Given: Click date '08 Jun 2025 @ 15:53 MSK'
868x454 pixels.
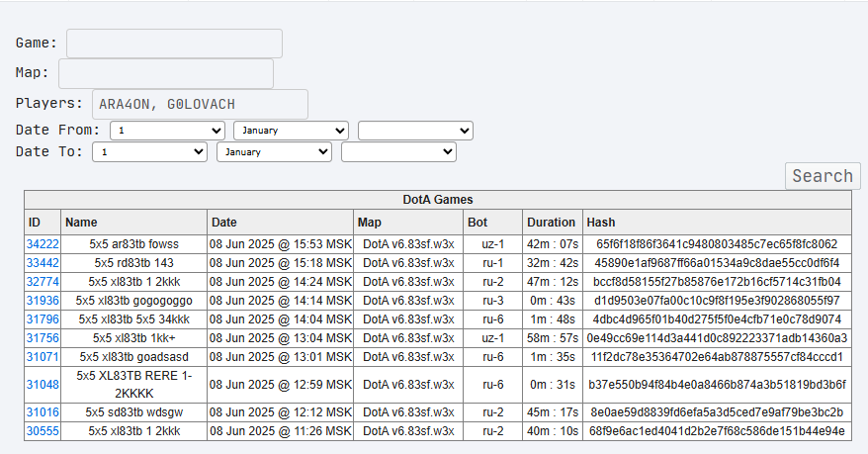Looking at the screenshot, I should tap(281, 244).
